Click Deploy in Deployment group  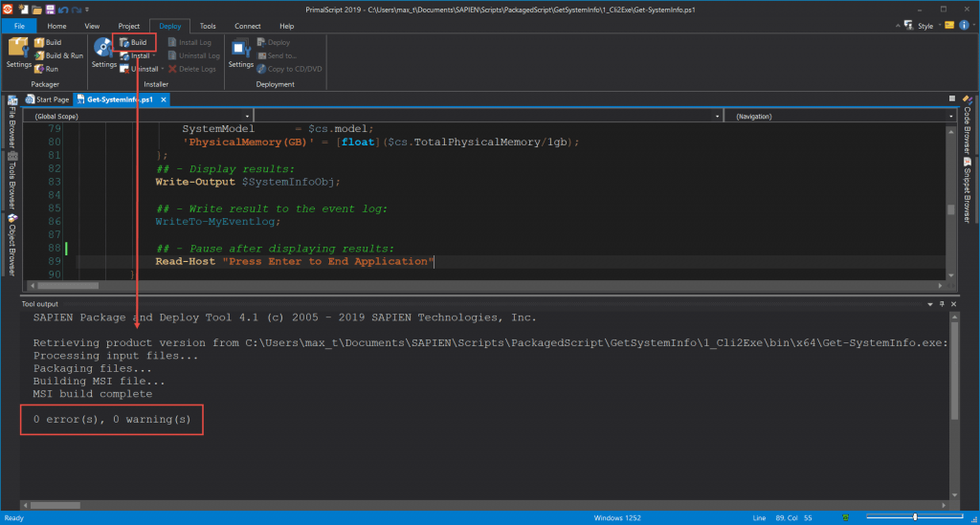click(273, 42)
